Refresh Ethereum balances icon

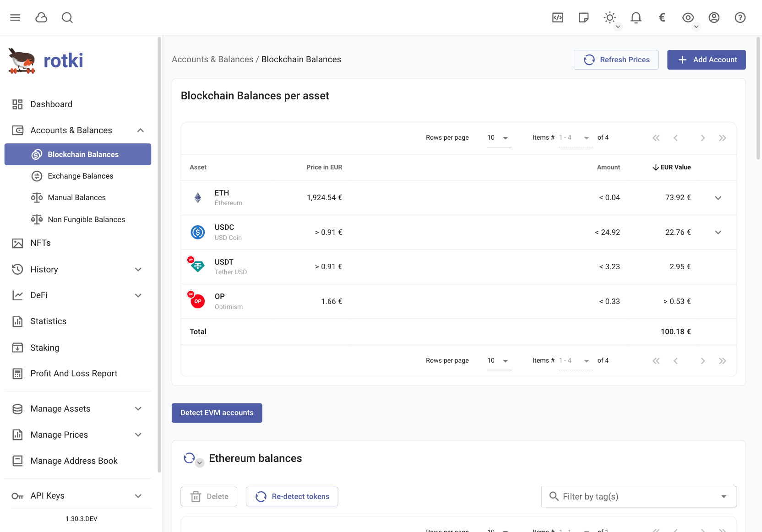[x=189, y=458]
